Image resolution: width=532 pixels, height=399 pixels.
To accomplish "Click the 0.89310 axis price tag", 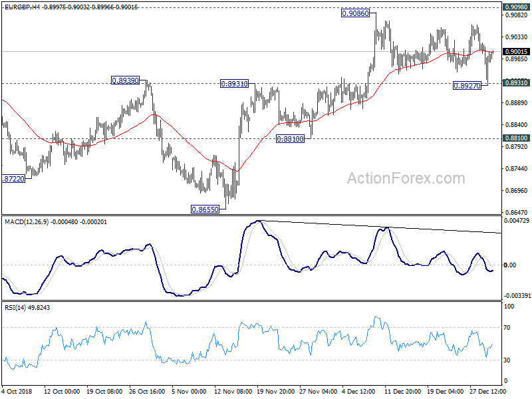I will click(516, 82).
